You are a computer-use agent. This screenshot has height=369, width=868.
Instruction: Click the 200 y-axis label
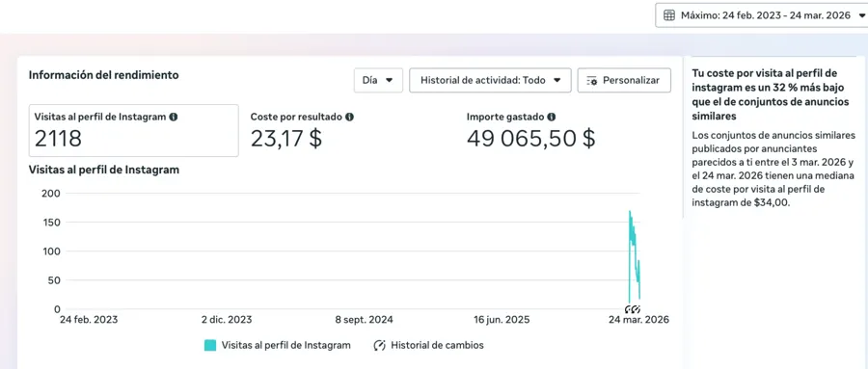51,194
